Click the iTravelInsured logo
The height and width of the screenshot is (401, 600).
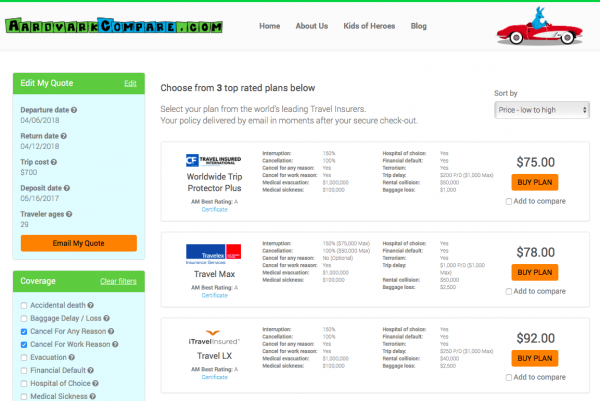(214, 337)
